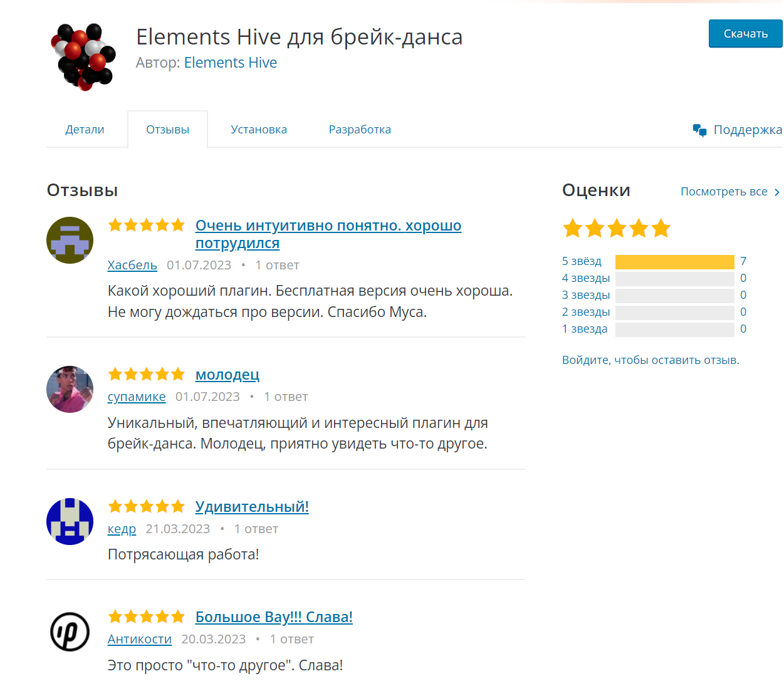Image resolution: width=784 pixels, height=686 pixels.
Task: Open the Установка tab
Action: click(259, 130)
